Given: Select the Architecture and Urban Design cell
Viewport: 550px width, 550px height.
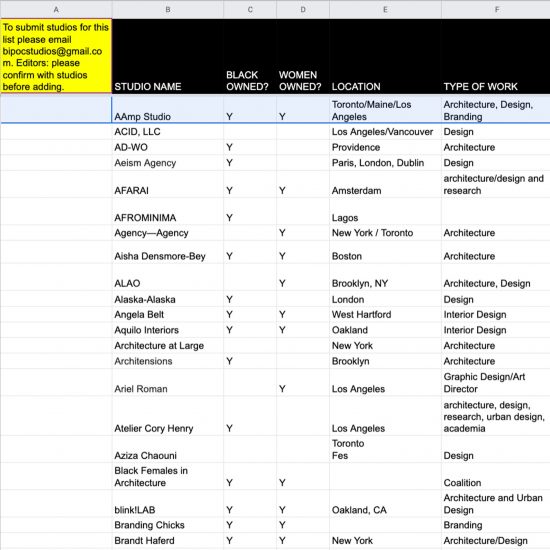Looking at the screenshot, I should [496, 504].
